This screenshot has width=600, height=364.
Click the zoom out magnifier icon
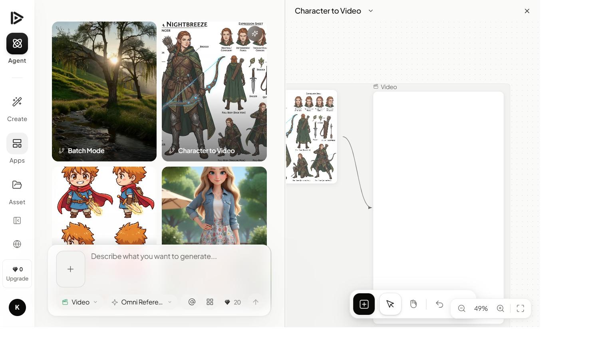click(x=461, y=308)
